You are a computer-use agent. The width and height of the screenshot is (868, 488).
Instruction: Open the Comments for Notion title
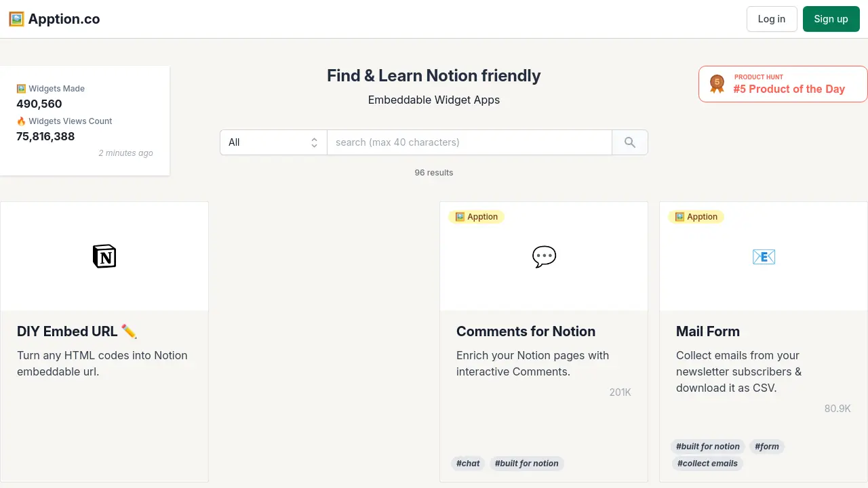pyautogui.click(x=526, y=331)
